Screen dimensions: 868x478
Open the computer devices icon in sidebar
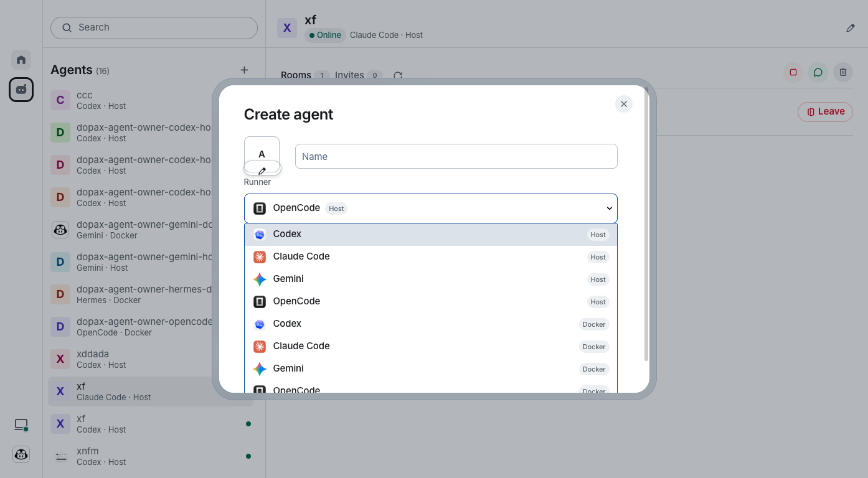21,424
